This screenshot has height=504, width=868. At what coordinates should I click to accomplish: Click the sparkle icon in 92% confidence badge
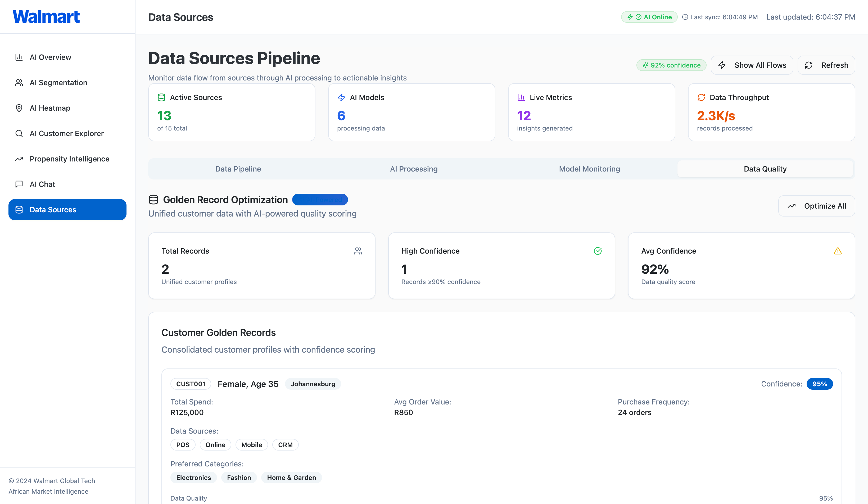645,65
